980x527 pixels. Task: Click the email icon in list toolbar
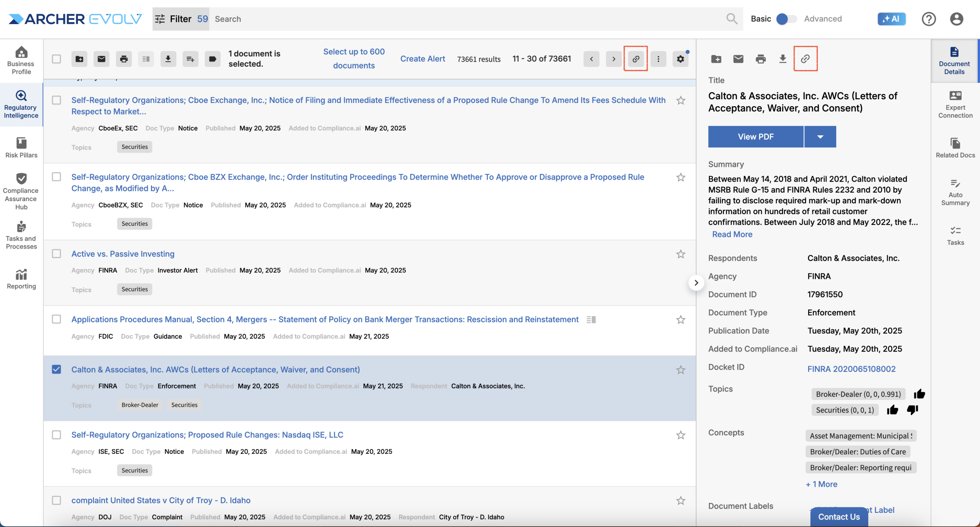pos(101,59)
